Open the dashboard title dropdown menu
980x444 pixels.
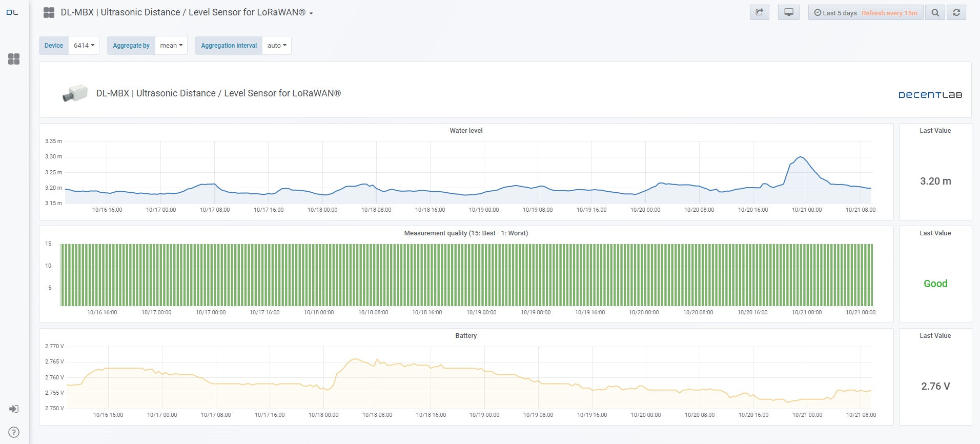coord(311,13)
